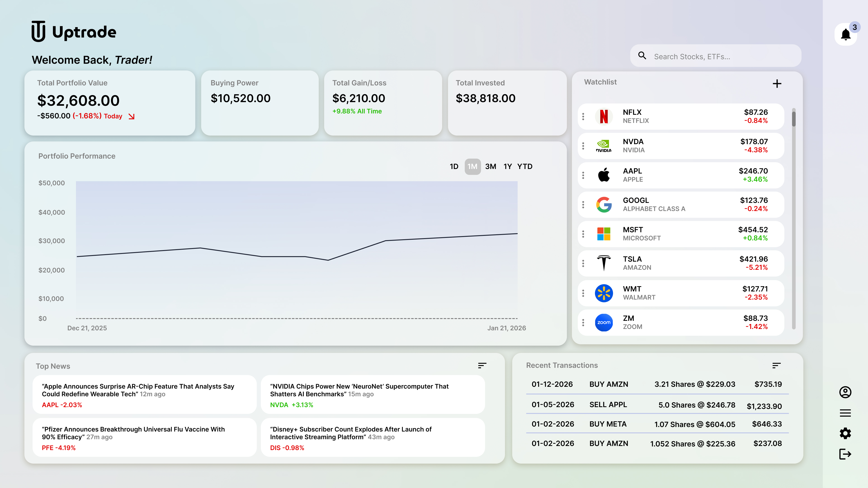Click the AAPL -2.03% news ticker
The height and width of the screenshot is (488, 868).
pyautogui.click(x=62, y=405)
